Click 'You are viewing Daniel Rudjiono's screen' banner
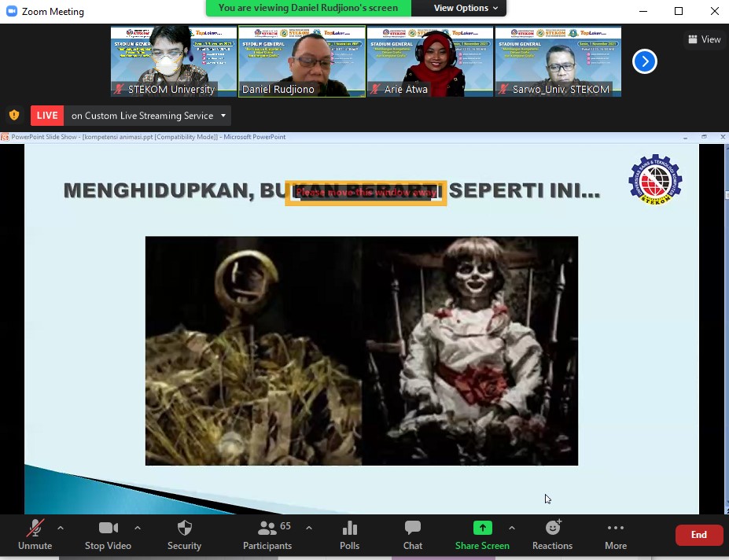 coord(308,8)
